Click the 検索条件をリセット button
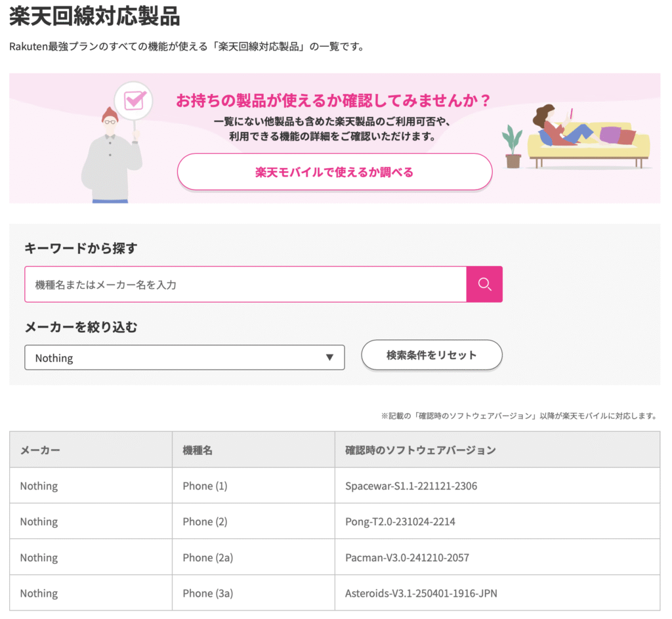The width and height of the screenshot is (672, 619). pos(432,355)
